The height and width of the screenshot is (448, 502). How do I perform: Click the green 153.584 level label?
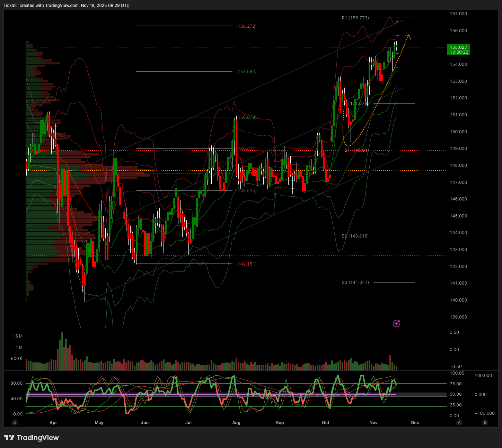[246, 72]
